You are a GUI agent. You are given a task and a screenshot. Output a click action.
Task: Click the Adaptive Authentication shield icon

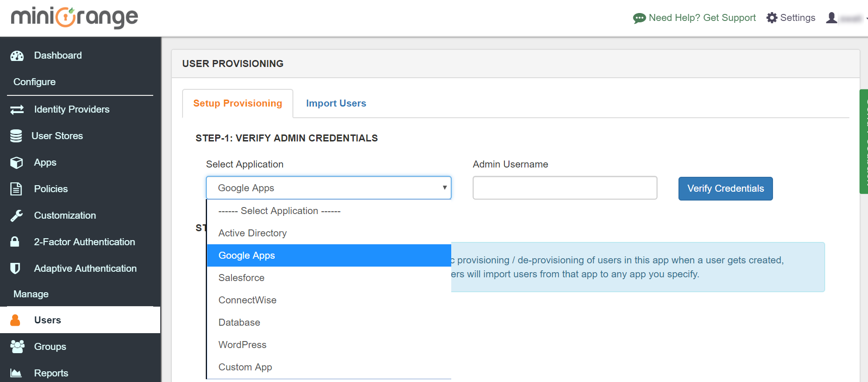[15, 268]
